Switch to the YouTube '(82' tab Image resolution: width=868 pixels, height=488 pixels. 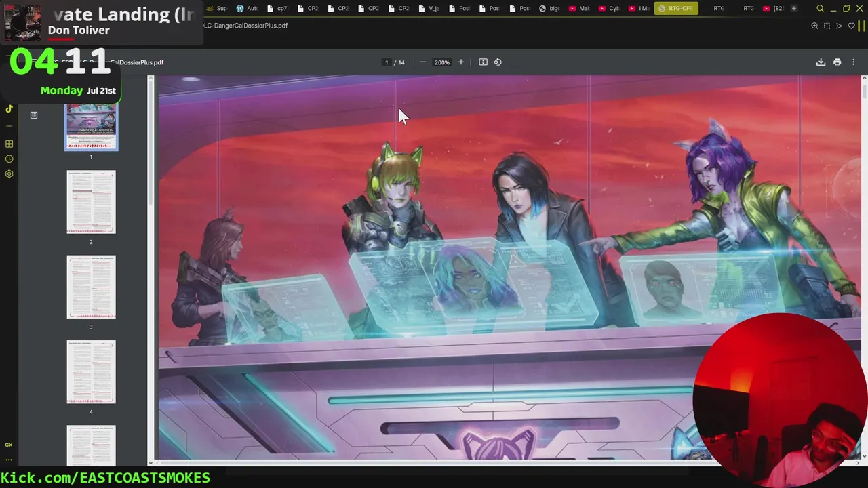774,8
